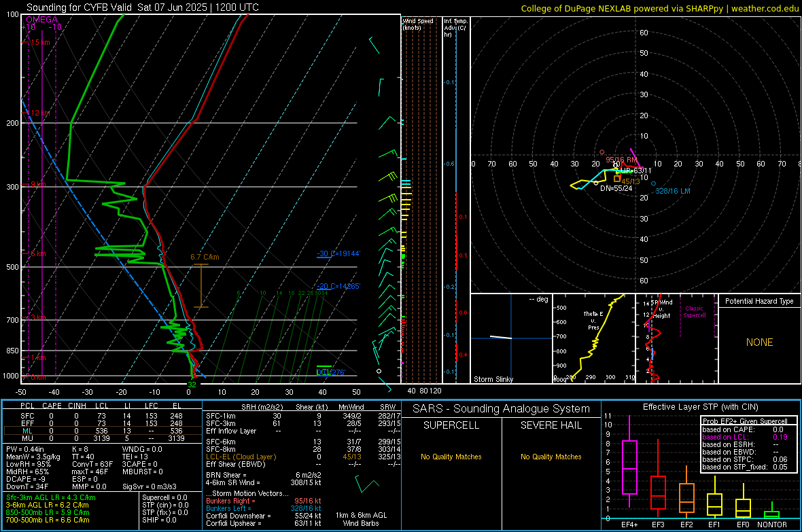Click the 'SFC-1km' shear row label
The image size is (802, 532).
[220, 416]
